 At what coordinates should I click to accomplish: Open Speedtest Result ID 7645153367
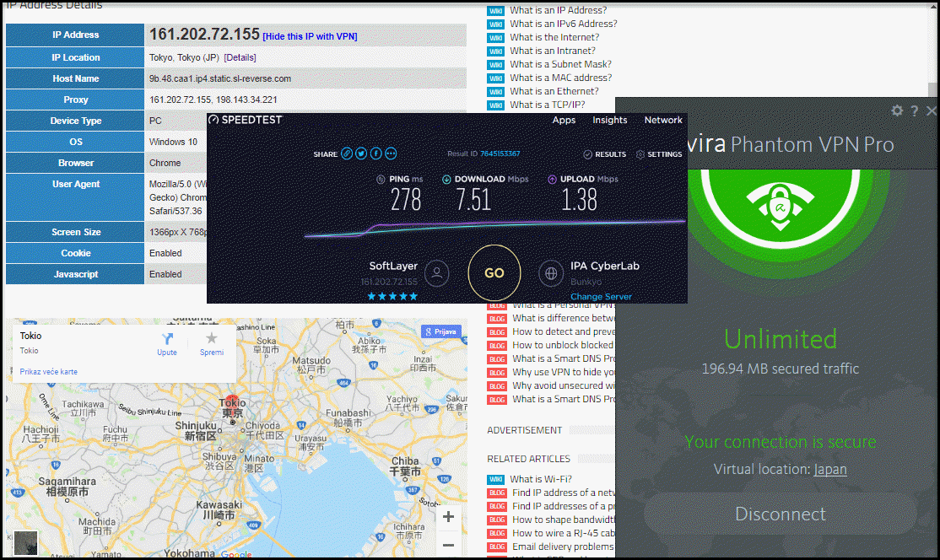tap(500, 154)
